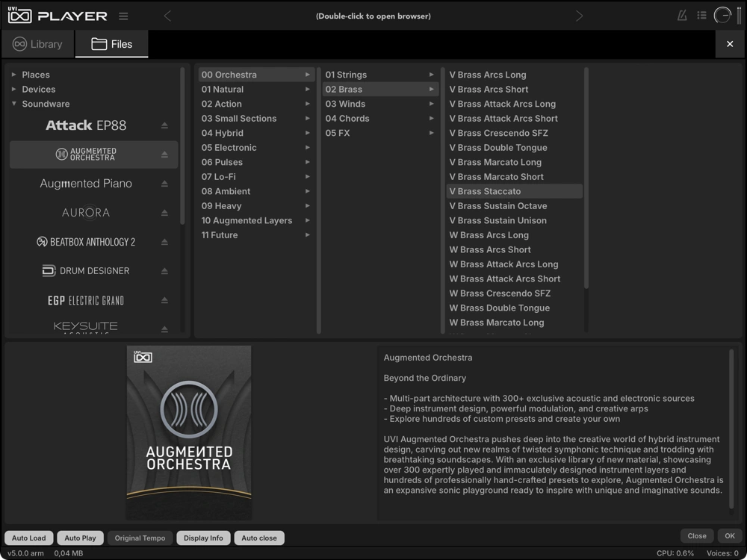Confirm selection with the OK button
The width and height of the screenshot is (747, 560).
pyautogui.click(x=730, y=535)
